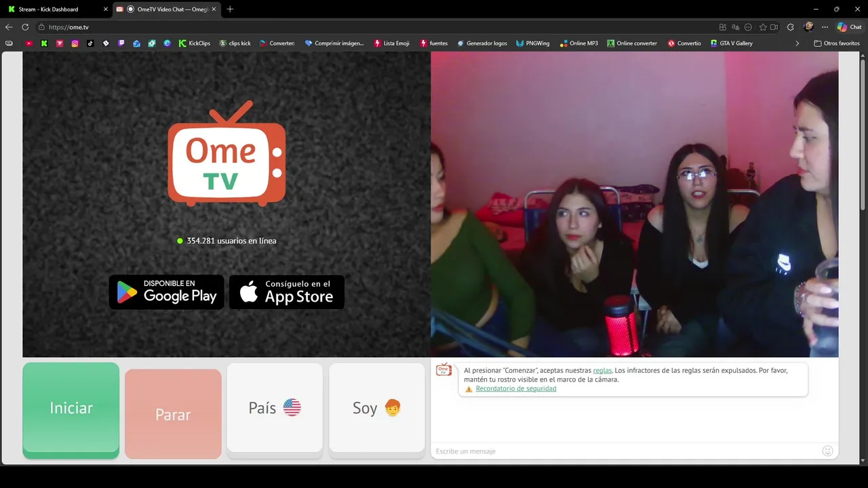Add page to favorites star icon

click(763, 27)
